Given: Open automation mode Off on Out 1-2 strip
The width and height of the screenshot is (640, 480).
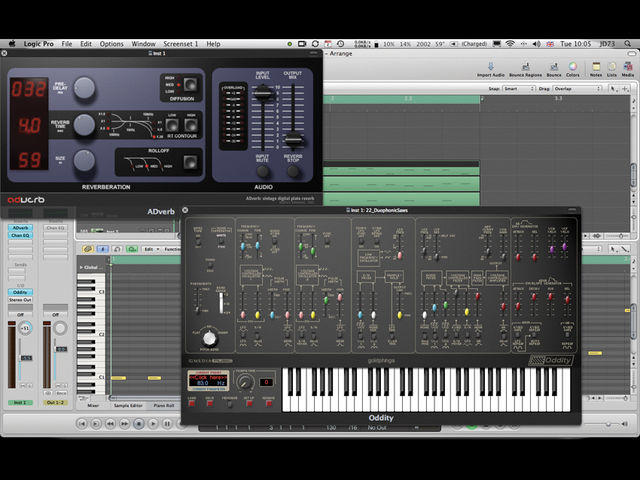Looking at the screenshot, I should [x=56, y=315].
